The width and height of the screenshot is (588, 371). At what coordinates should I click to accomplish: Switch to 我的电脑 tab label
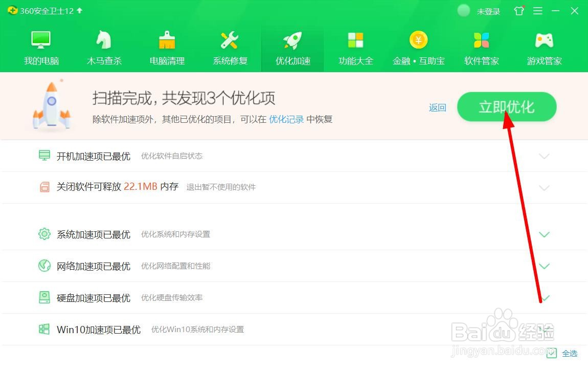pos(41,61)
